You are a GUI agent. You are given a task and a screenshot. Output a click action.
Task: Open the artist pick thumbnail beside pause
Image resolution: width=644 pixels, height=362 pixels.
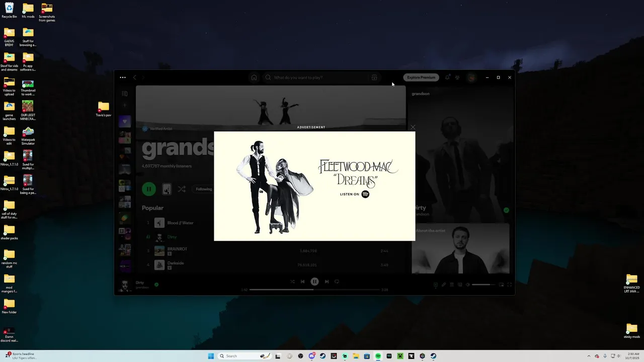(167, 189)
